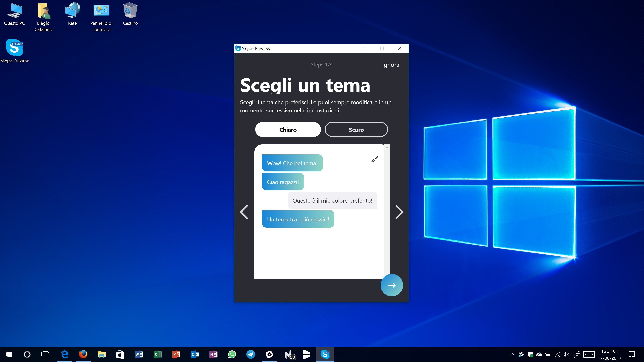Go to the next step with the round arrow button
This screenshot has width=644, height=362.
pos(391,285)
